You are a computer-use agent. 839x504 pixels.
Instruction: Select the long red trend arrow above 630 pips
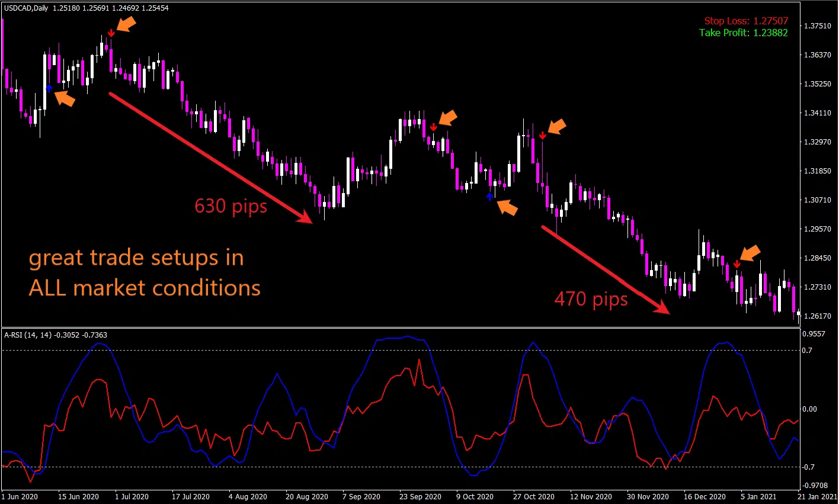[210, 158]
